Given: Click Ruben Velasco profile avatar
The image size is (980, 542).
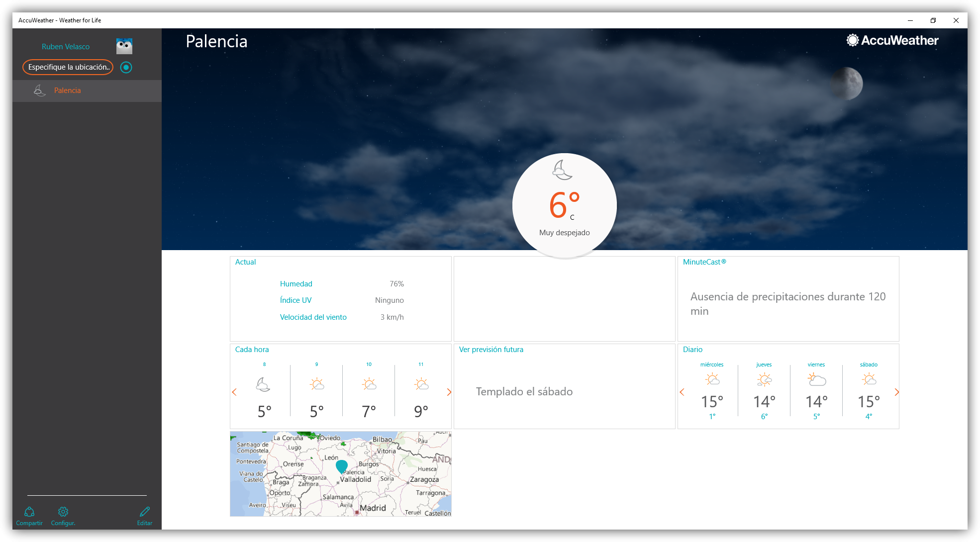Looking at the screenshot, I should point(124,46).
